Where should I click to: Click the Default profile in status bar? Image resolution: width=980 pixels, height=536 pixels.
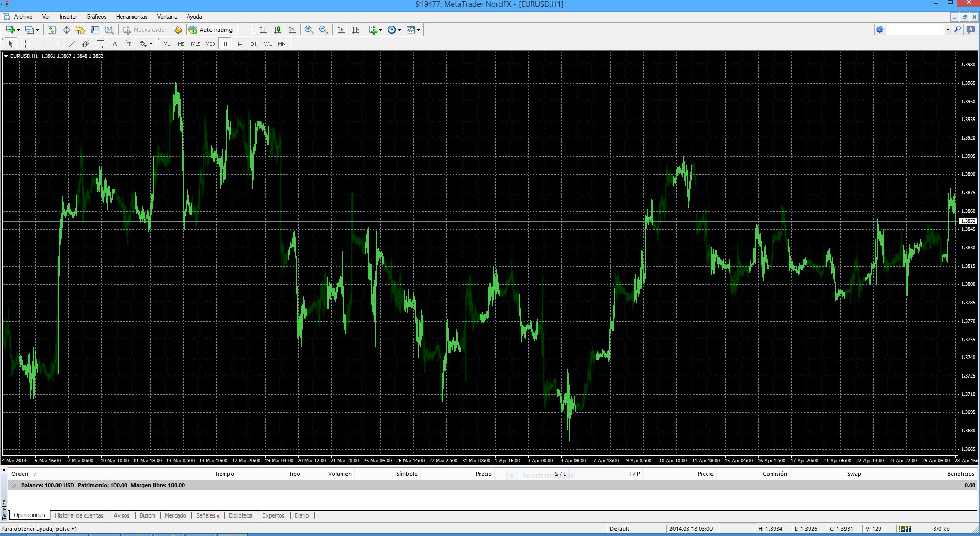coord(620,529)
